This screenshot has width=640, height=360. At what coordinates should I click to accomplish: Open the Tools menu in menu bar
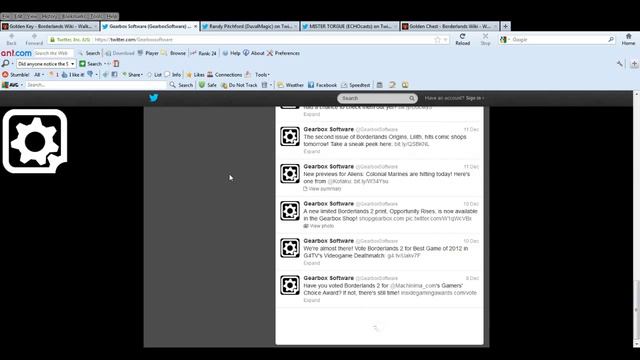pos(96,16)
